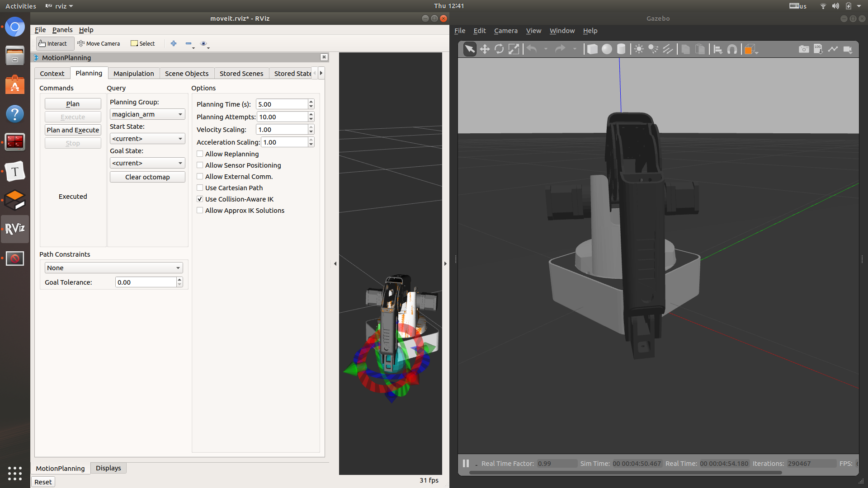Image resolution: width=868 pixels, height=488 pixels.
Task: Pause the Gazebo simulation
Action: point(466,463)
